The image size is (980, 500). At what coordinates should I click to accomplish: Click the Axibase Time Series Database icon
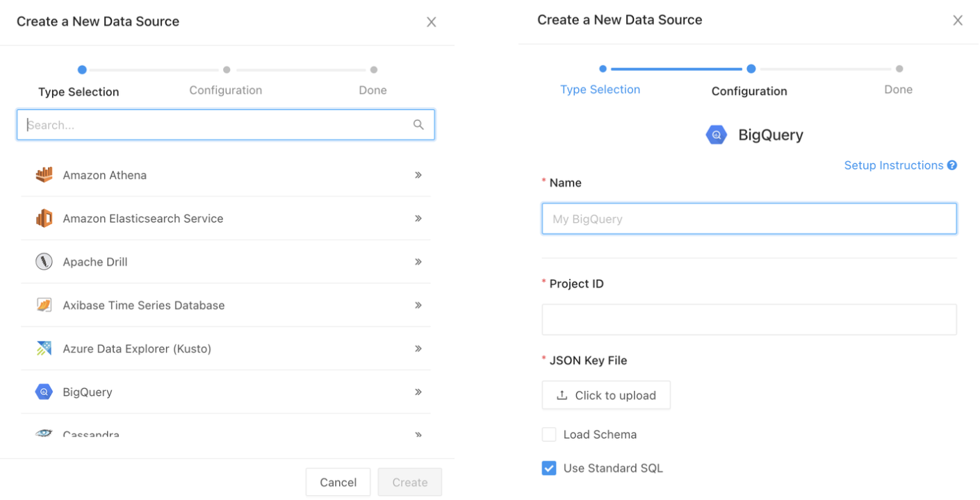point(44,305)
